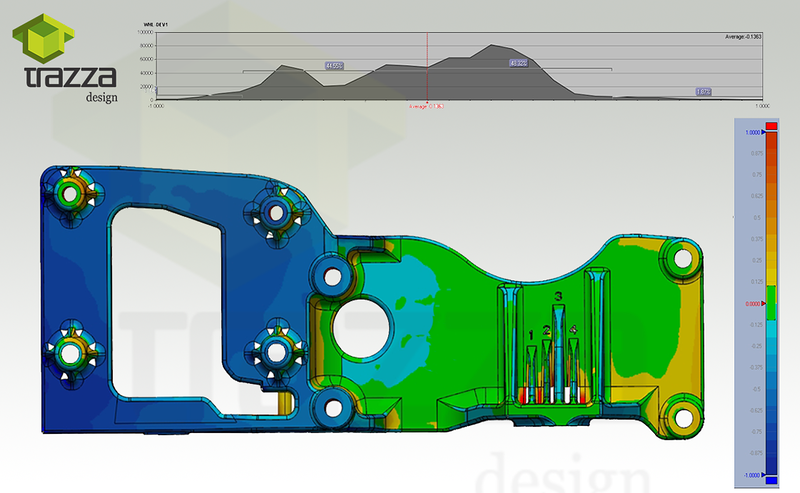800x493 pixels.
Task: Click the green nominal band of color scale
Action: 771,303
